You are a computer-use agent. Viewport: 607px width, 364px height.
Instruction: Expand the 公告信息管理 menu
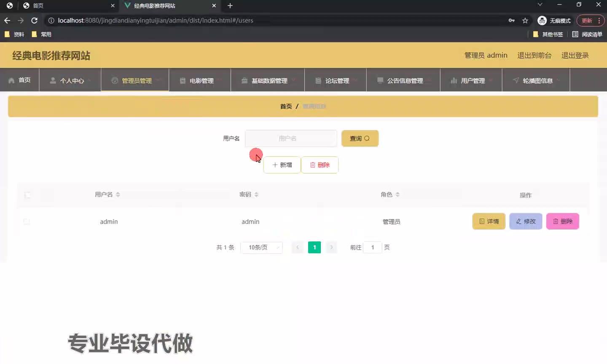403,80
